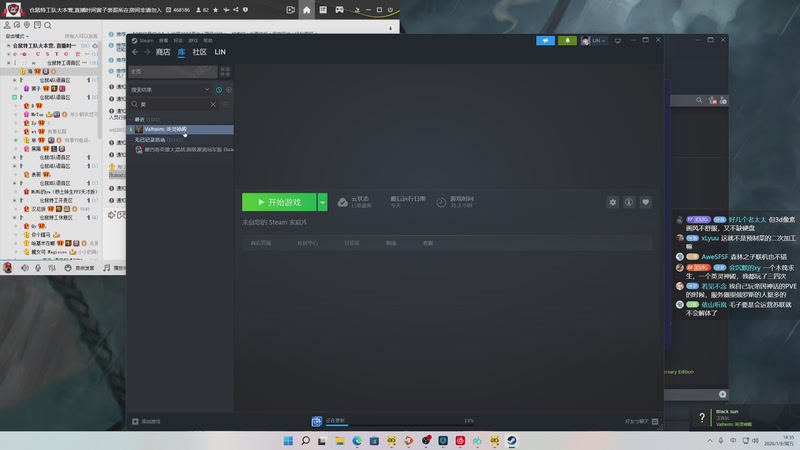
Task: Click the cloud status icon
Action: (342, 203)
